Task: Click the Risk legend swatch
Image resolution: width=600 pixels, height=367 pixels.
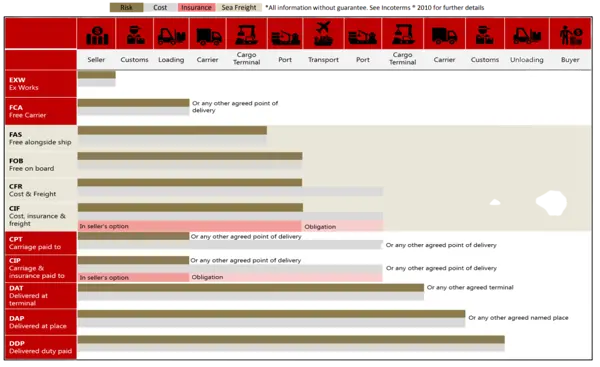Action: click(x=126, y=7)
